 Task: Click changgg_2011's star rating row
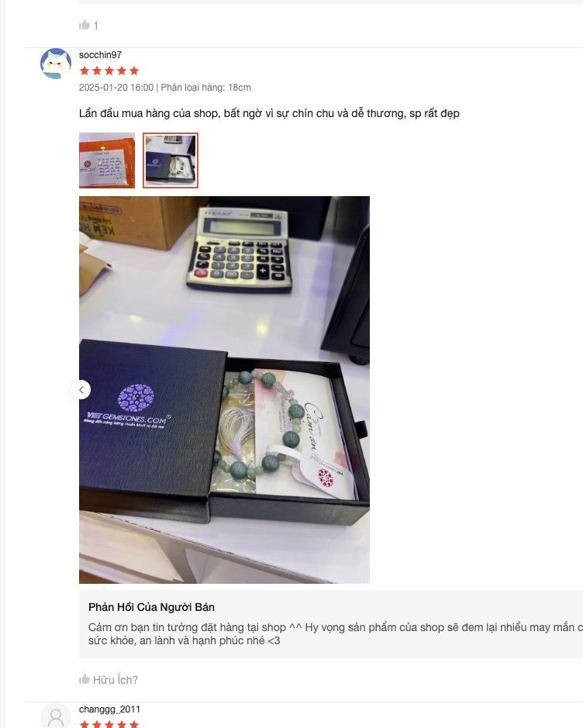click(109, 724)
